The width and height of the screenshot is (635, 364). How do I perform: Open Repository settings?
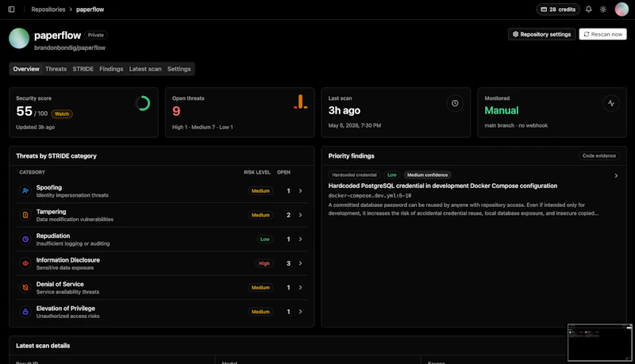point(541,34)
